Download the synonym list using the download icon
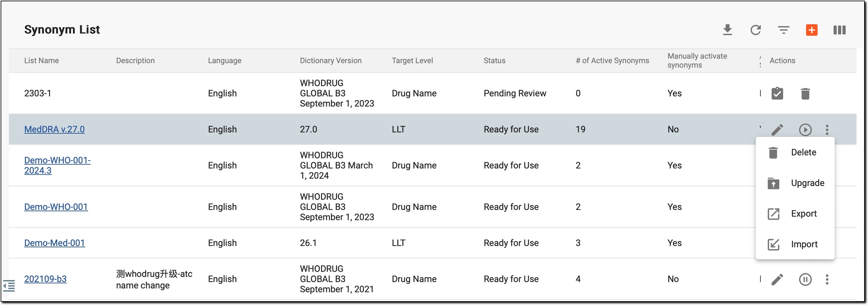 pyautogui.click(x=727, y=30)
